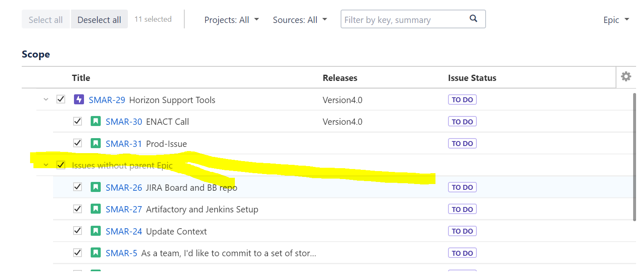The width and height of the screenshot is (644, 280).
Task: Open the column settings gear
Action: point(626,76)
